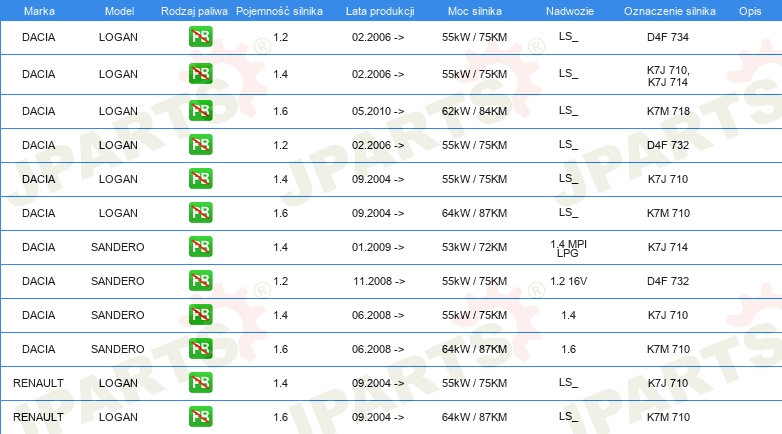
Task: Click 64kW / 87KM in Renault Logan row
Action: tap(474, 417)
